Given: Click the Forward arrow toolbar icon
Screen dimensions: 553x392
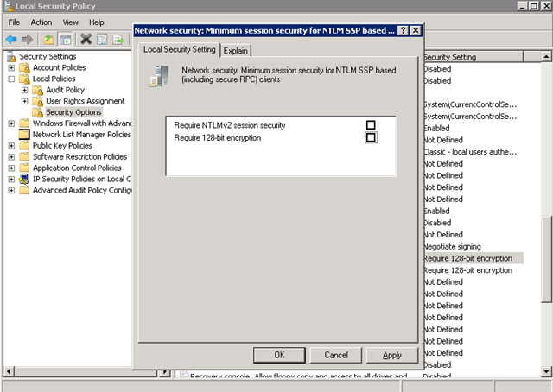Looking at the screenshot, I should pos(27,39).
